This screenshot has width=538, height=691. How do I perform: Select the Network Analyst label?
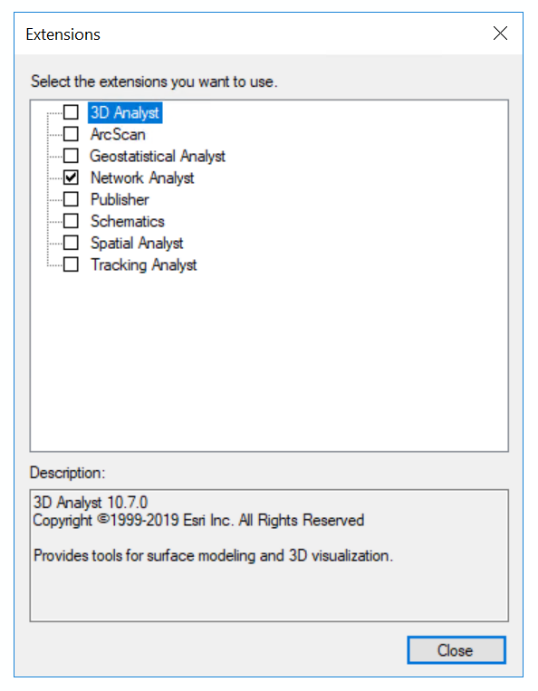coord(142,178)
